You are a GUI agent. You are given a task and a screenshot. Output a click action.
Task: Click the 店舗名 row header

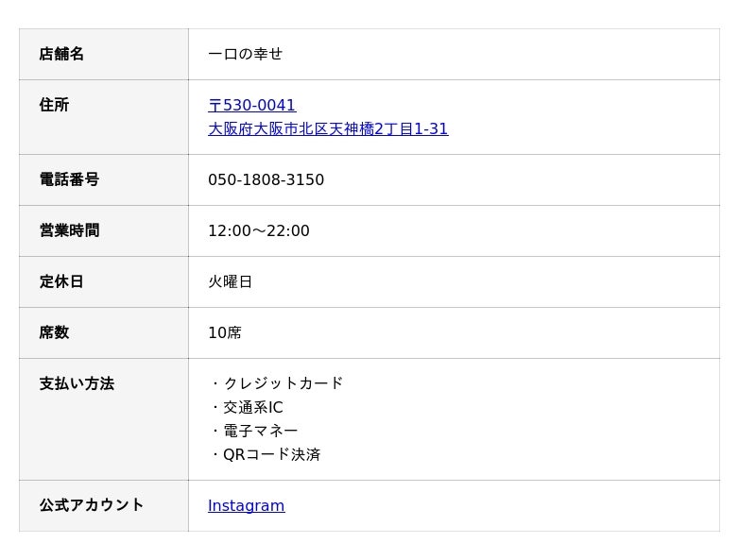click(x=61, y=55)
